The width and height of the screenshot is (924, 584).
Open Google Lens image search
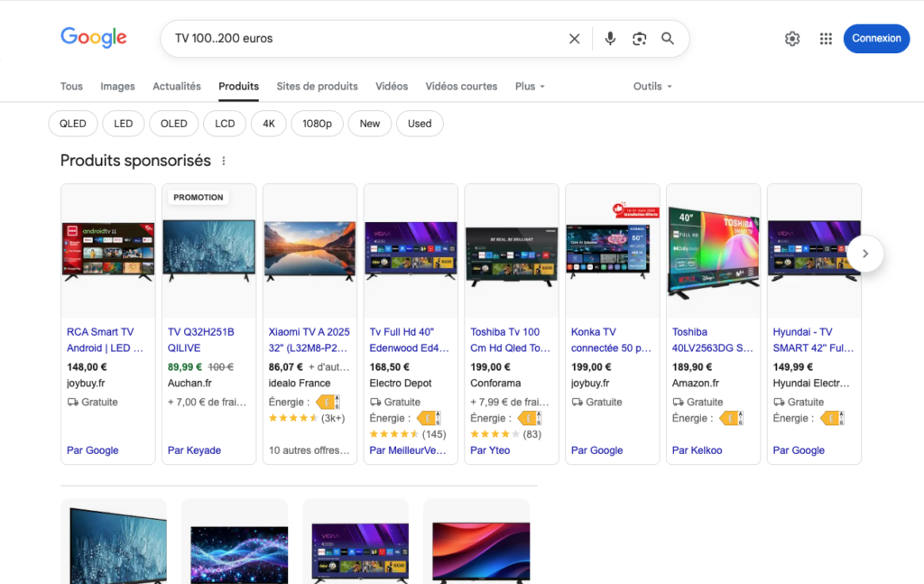(639, 39)
